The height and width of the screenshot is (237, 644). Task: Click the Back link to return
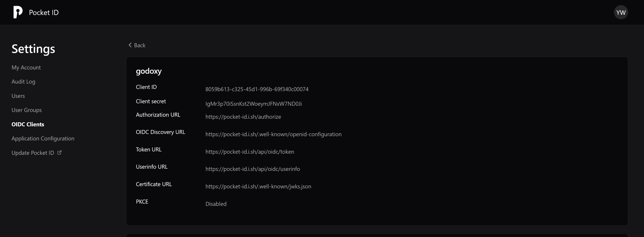point(140,45)
